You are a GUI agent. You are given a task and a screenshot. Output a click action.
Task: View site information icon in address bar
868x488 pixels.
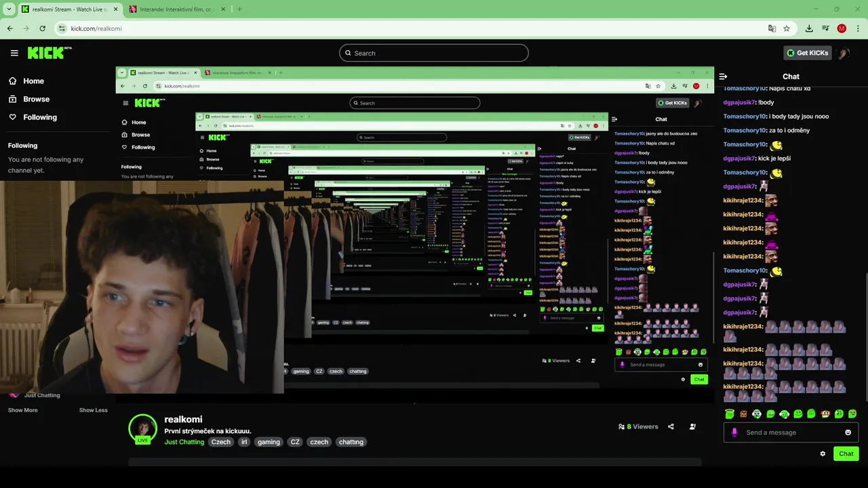(62, 28)
